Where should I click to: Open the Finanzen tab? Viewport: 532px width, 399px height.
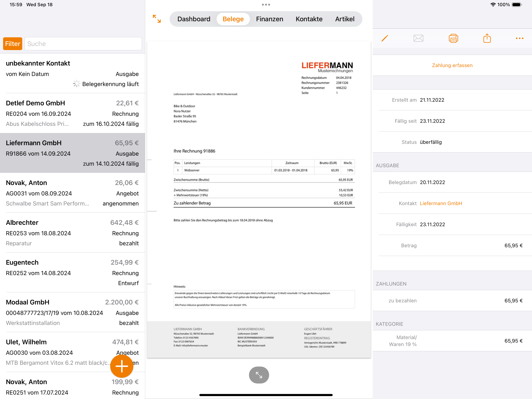point(269,19)
